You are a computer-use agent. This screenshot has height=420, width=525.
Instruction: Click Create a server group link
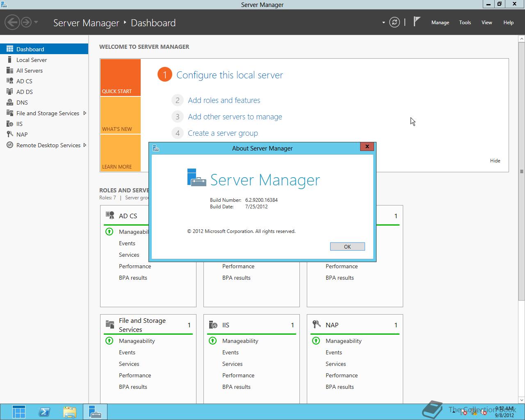tap(223, 133)
